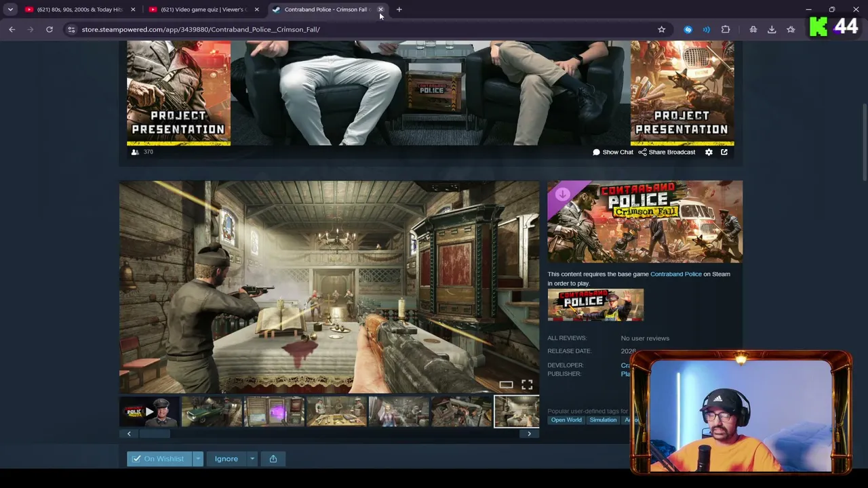Expand the Ignore options dropdown
Image resolution: width=868 pixels, height=488 pixels.
[252, 459]
